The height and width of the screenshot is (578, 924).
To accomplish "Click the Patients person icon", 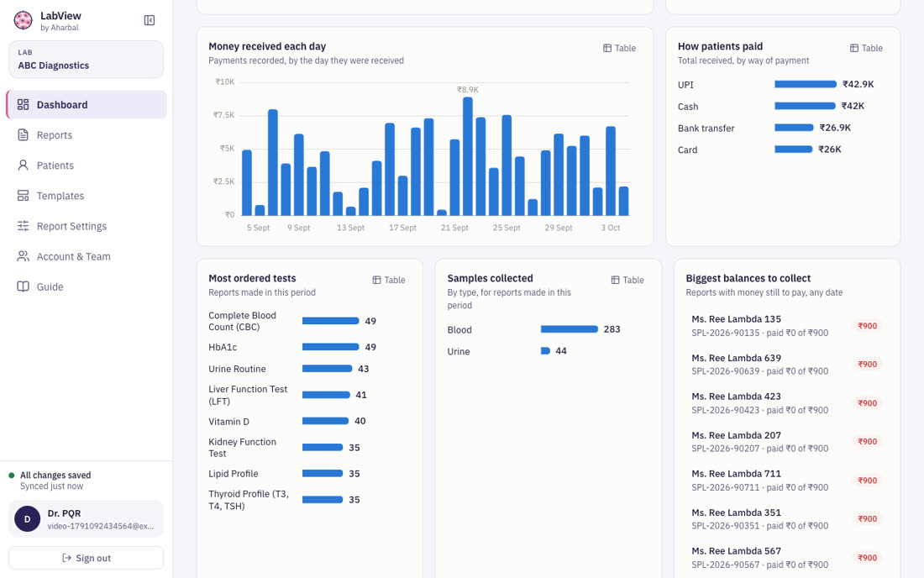I will click(23, 166).
